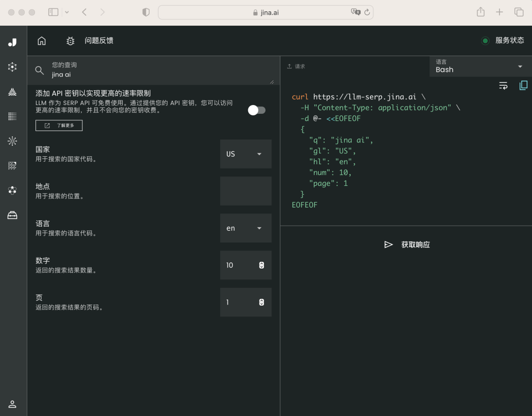
Task: Open the Safari share menu
Action: [x=480, y=12]
